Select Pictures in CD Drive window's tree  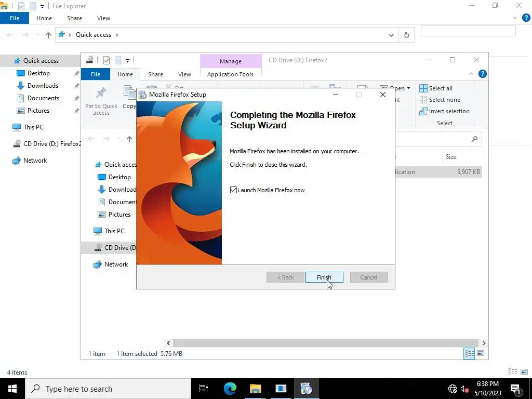(119, 215)
